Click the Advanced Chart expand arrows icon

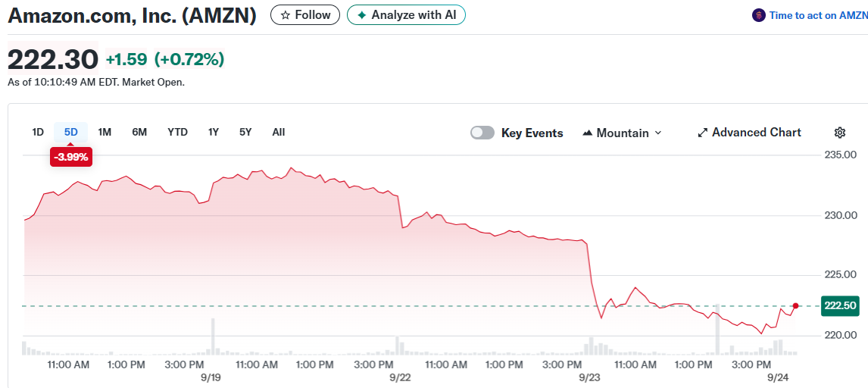coord(703,133)
